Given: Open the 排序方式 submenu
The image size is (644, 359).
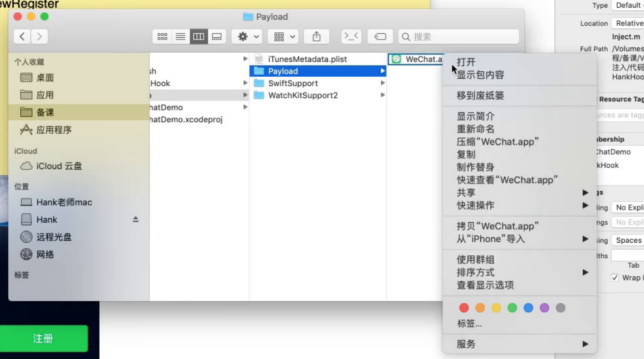Looking at the screenshot, I should point(519,273).
